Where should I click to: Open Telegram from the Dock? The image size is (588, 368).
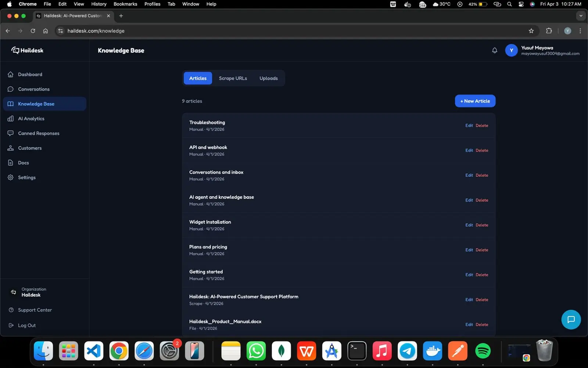tap(407, 351)
